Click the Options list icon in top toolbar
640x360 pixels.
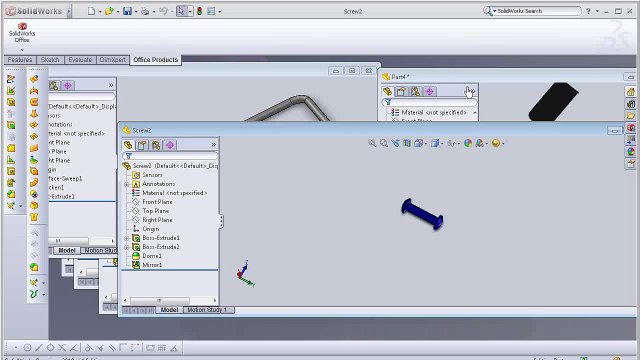pyautogui.click(x=211, y=11)
